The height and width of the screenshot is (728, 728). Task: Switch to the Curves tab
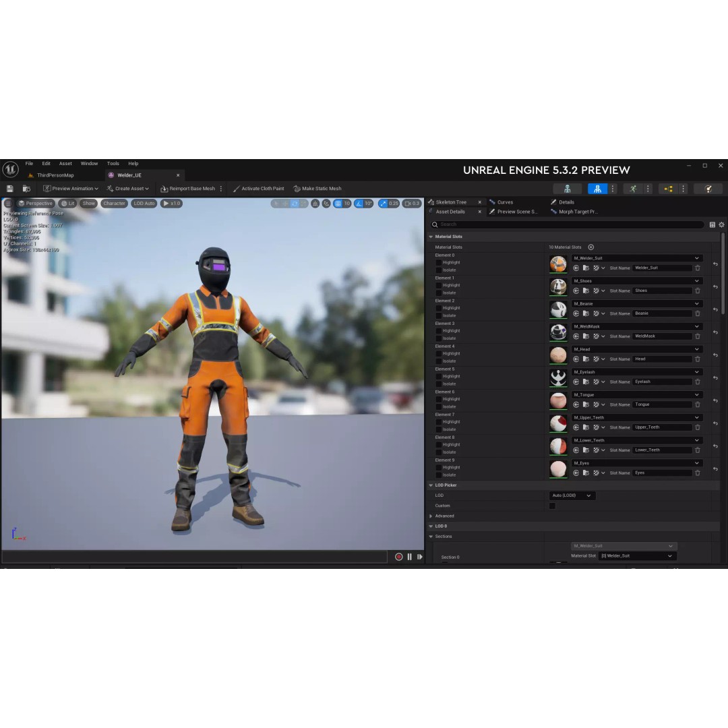click(505, 202)
